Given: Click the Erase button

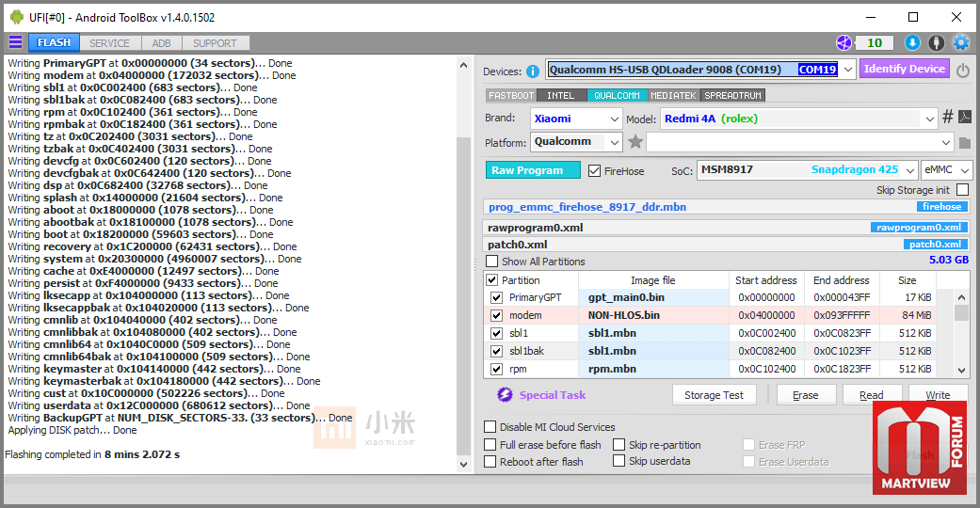Looking at the screenshot, I should [x=805, y=395].
